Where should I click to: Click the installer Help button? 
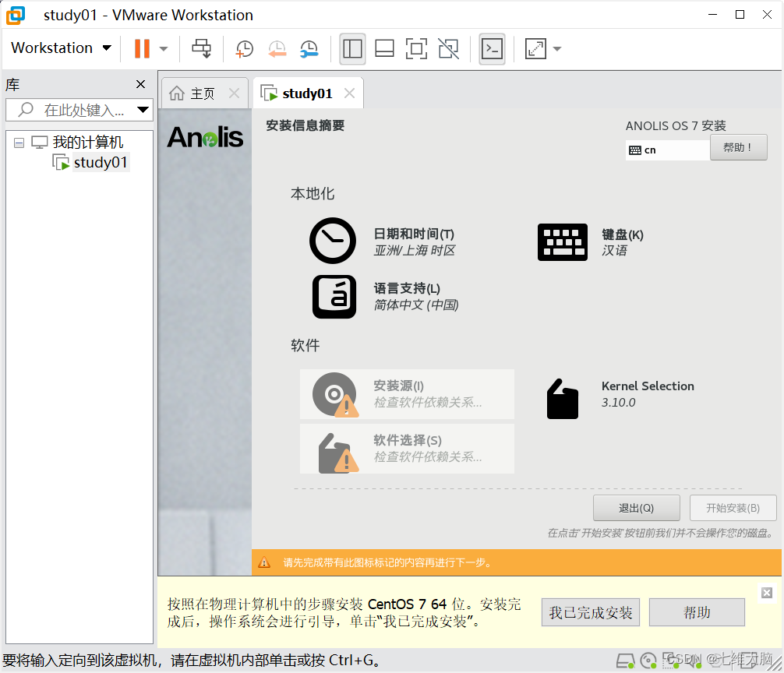[739, 147]
